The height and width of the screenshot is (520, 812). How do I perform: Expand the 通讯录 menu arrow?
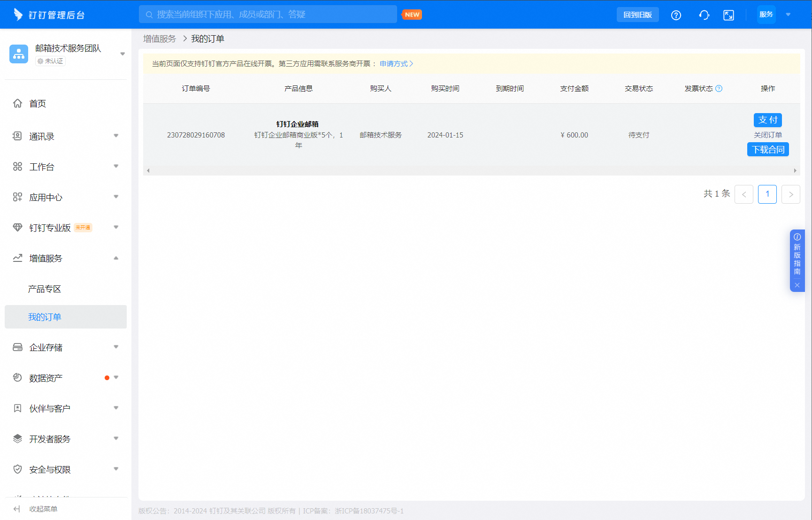tap(116, 136)
